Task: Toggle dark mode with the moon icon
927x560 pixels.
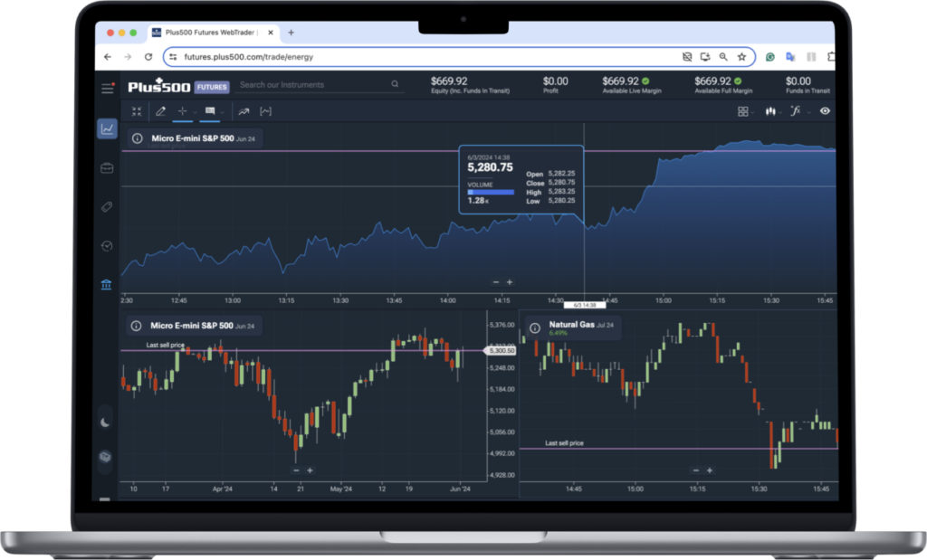Action: coord(106,422)
